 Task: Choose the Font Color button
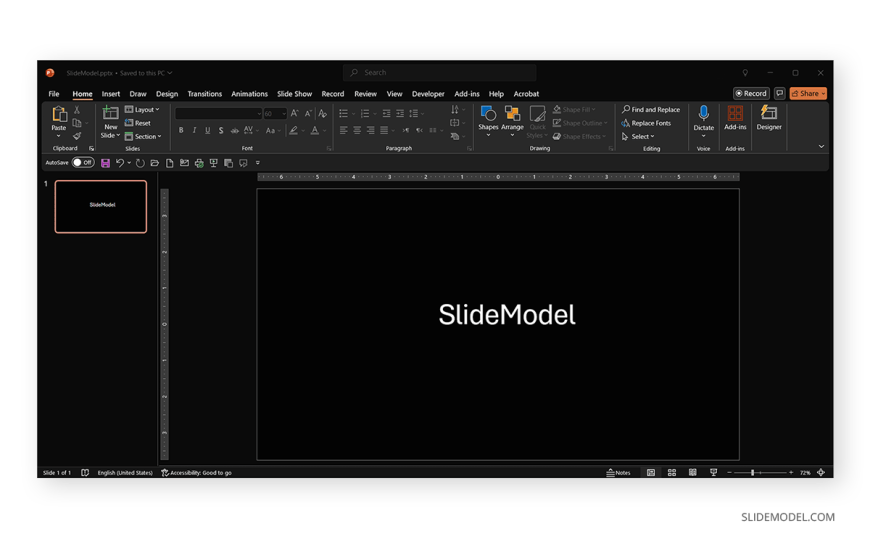coord(315,130)
